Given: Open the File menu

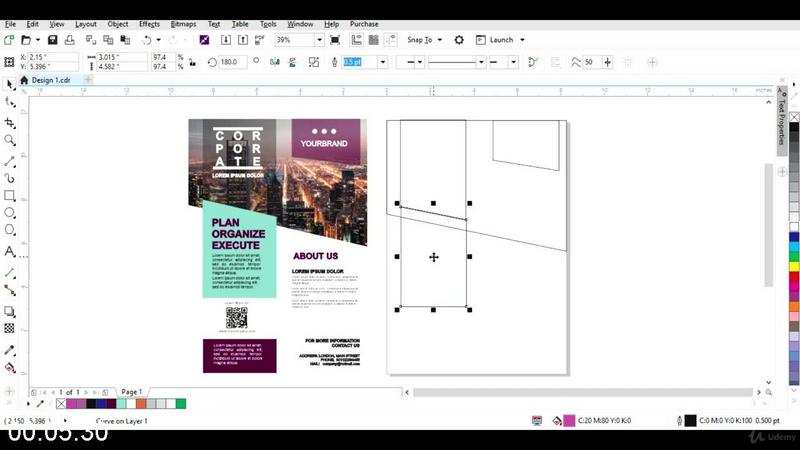Looking at the screenshot, I should [10, 24].
